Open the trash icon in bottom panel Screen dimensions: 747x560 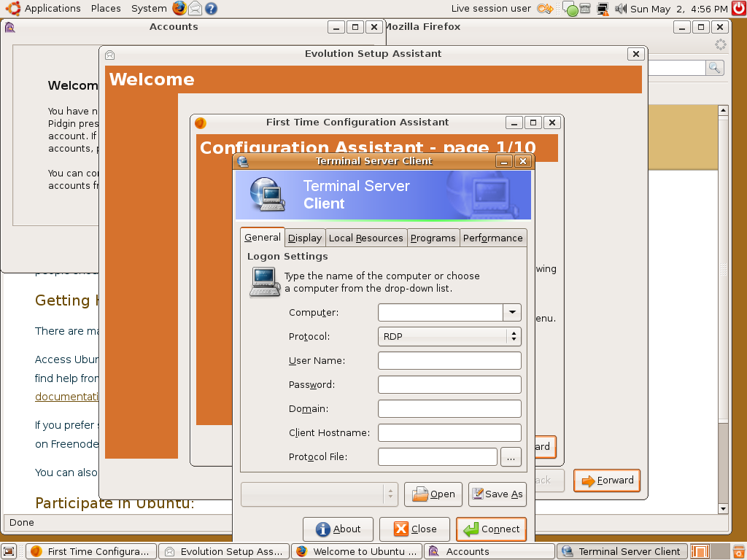tap(739, 551)
